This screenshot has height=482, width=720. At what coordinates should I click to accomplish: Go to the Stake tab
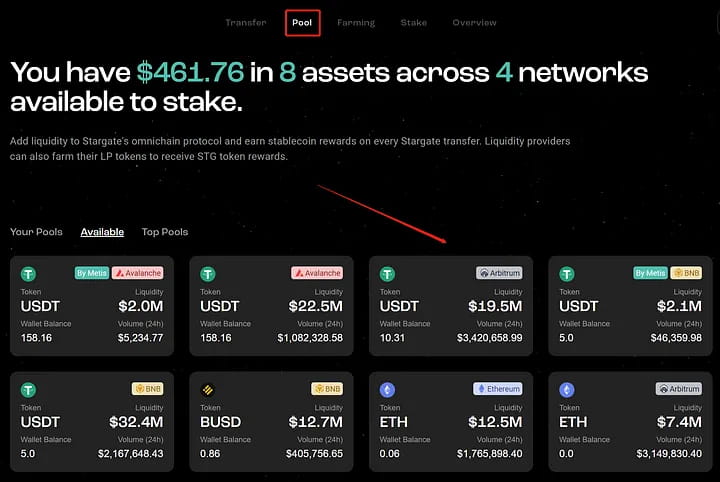[x=413, y=22]
